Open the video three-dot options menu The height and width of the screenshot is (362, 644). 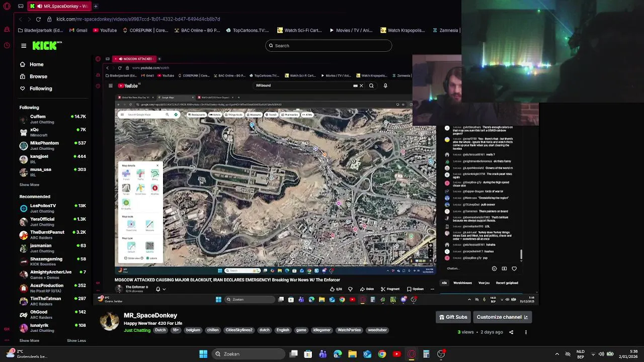pyautogui.click(x=526, y=332)
